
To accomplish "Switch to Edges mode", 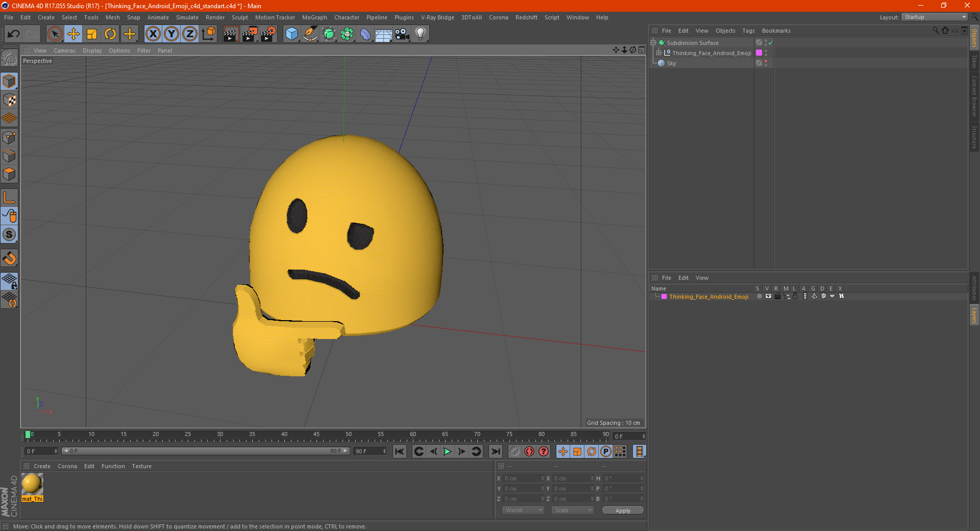I will pos(9,155).
